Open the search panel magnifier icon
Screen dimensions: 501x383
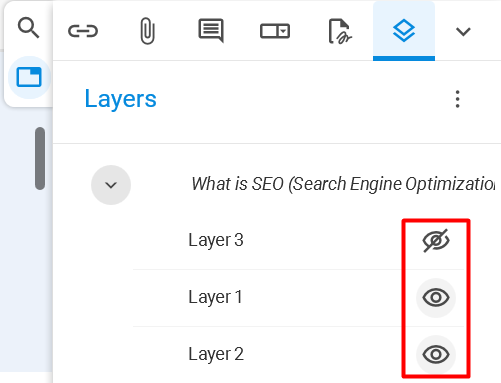[28, 28]
